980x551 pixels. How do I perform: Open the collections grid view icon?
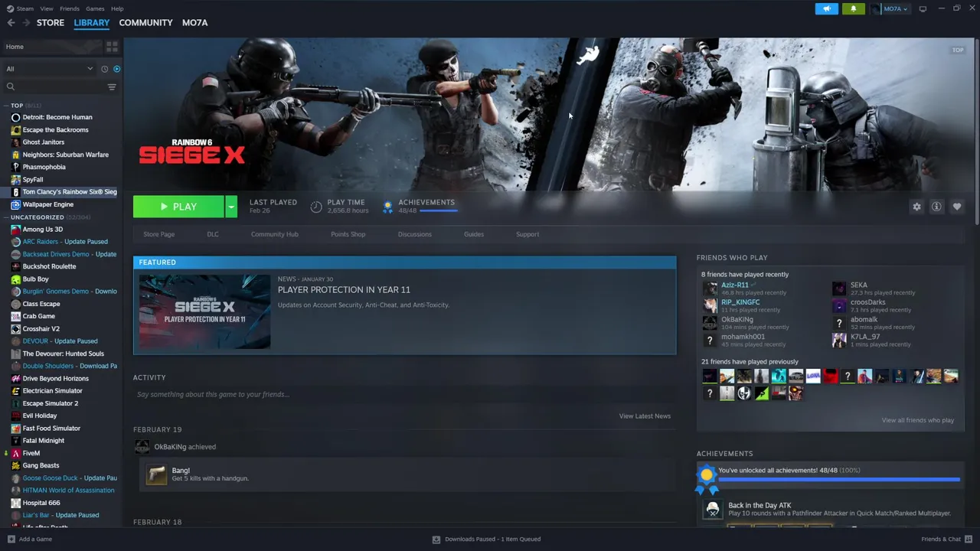point(112,47)
